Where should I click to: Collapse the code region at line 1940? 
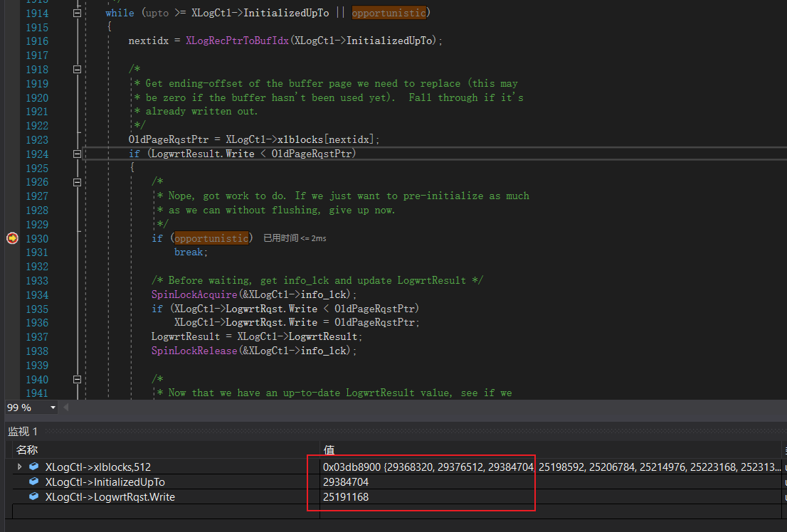pyautogui.click(x=77, y=379)
